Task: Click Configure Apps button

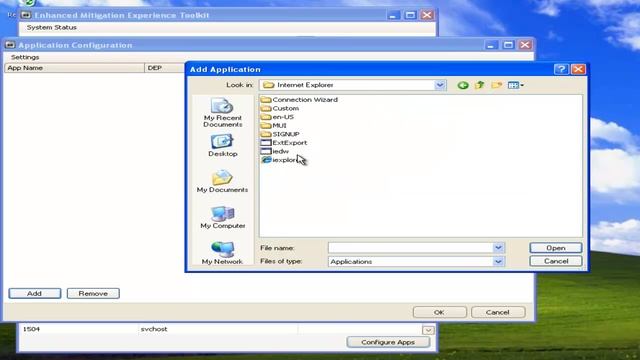Action: point(388,342)
